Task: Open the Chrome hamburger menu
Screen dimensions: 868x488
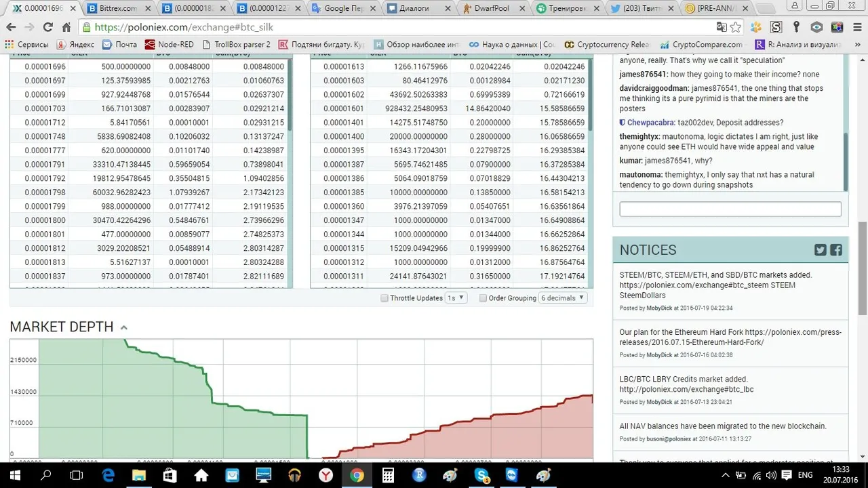Action: [856, 27]
